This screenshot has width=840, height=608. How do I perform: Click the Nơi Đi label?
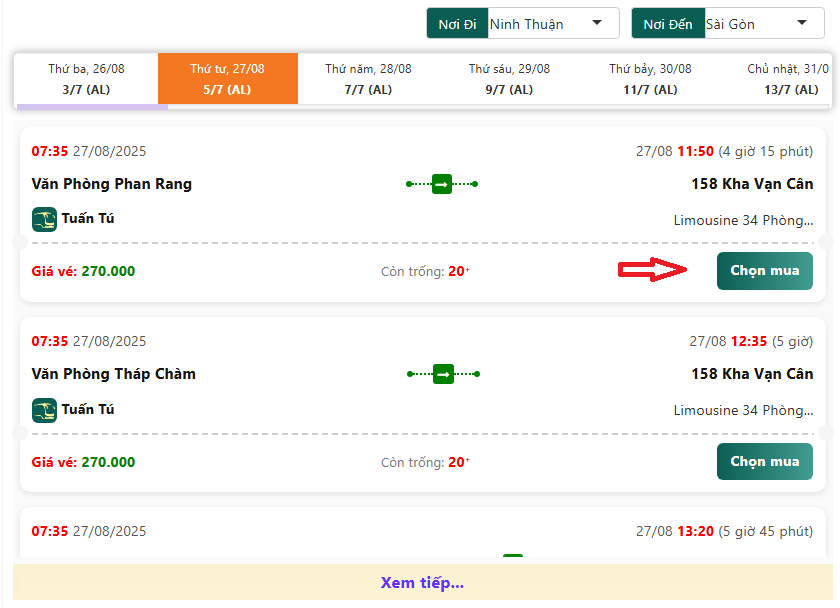pyautogui.click(x=457, y=24)
